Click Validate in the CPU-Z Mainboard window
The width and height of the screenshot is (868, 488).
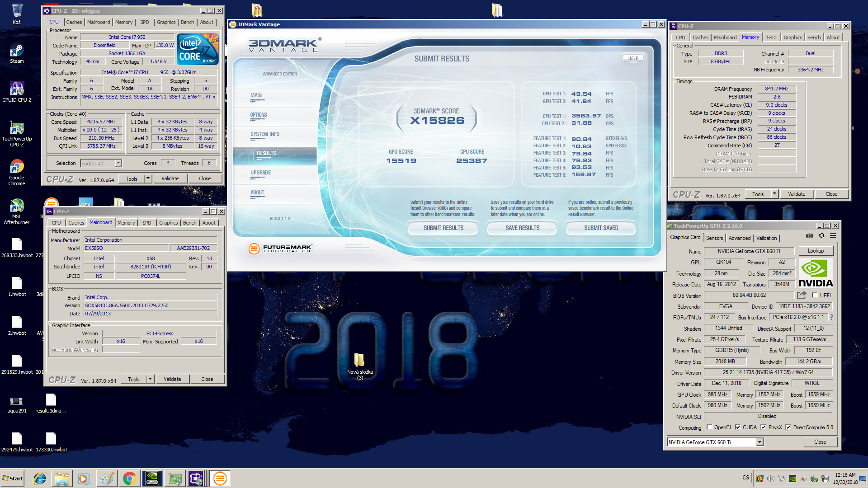[x=172, y=379]
